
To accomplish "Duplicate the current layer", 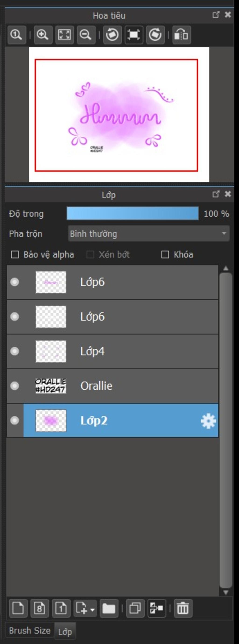I will [135, 608].
